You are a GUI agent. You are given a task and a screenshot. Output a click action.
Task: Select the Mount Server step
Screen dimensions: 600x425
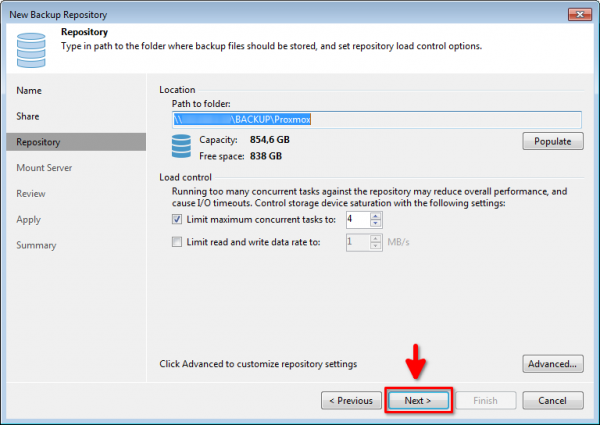pos(44,168)
